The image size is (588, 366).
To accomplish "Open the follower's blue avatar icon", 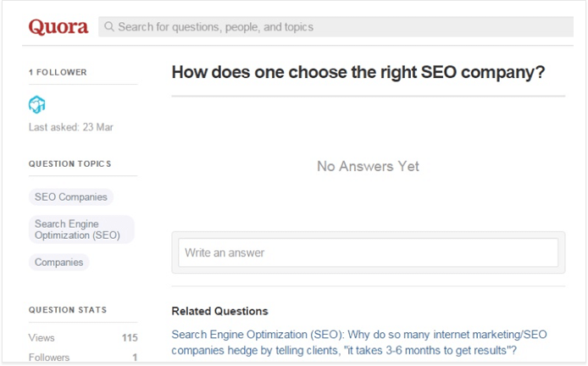I will pyautogui.click(x=36, y=104).
